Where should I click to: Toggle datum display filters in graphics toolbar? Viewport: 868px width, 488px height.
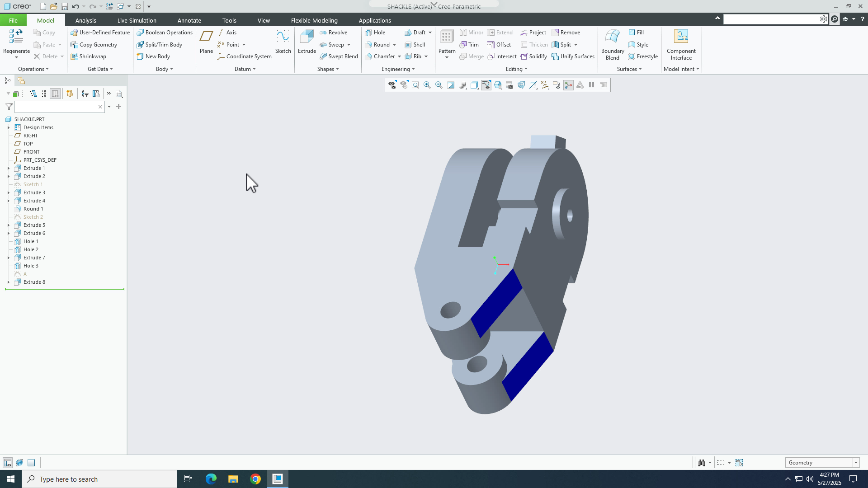544,85
